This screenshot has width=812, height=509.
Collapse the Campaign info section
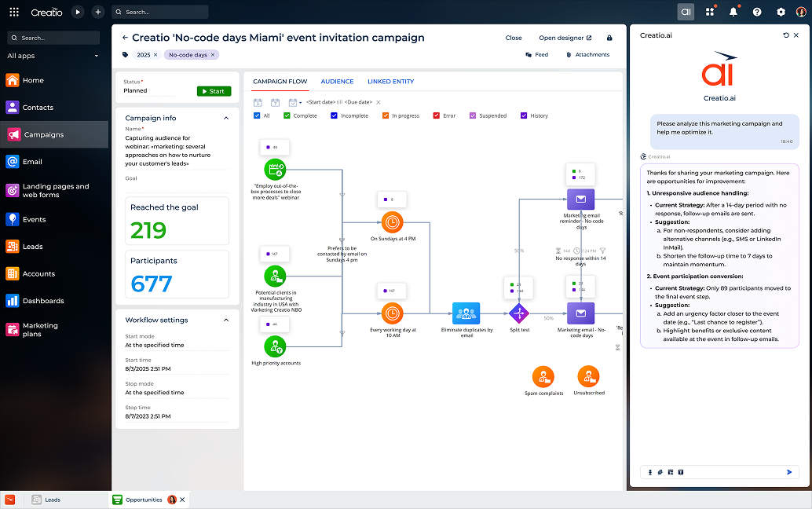click(x=226, y=118)
